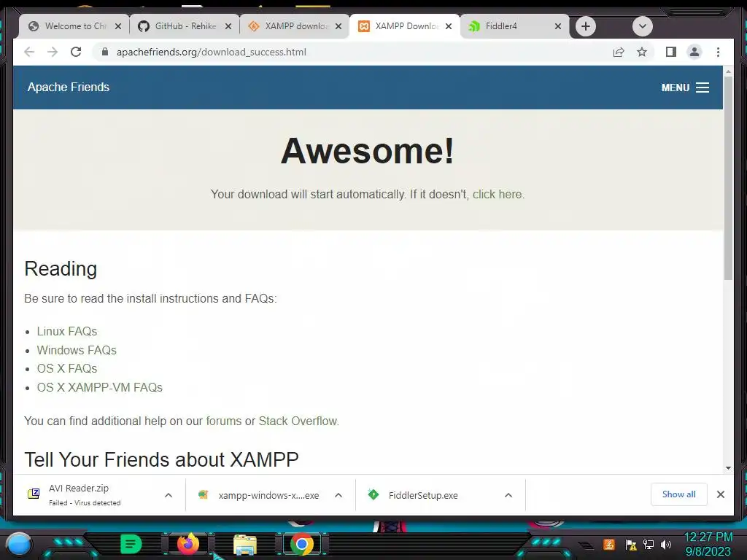View site info via padlock icon
The image size is (747, 560).
click(x=105, y=52)
